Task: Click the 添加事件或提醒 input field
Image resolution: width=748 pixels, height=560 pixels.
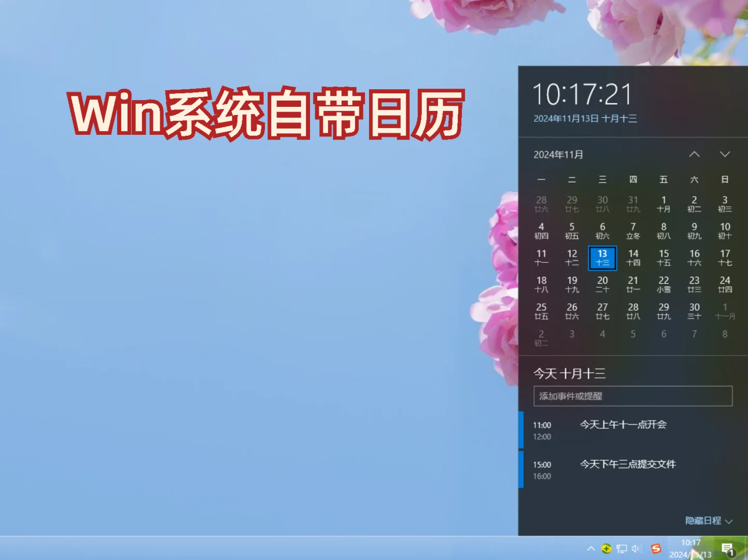Action: (x=632, y=396)
